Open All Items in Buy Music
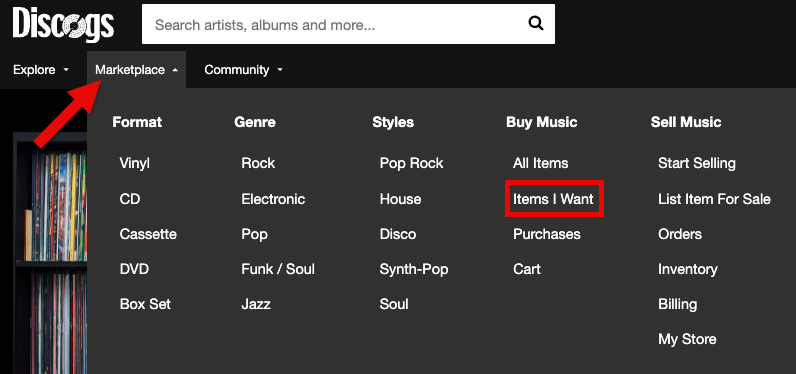 (540, 163)
